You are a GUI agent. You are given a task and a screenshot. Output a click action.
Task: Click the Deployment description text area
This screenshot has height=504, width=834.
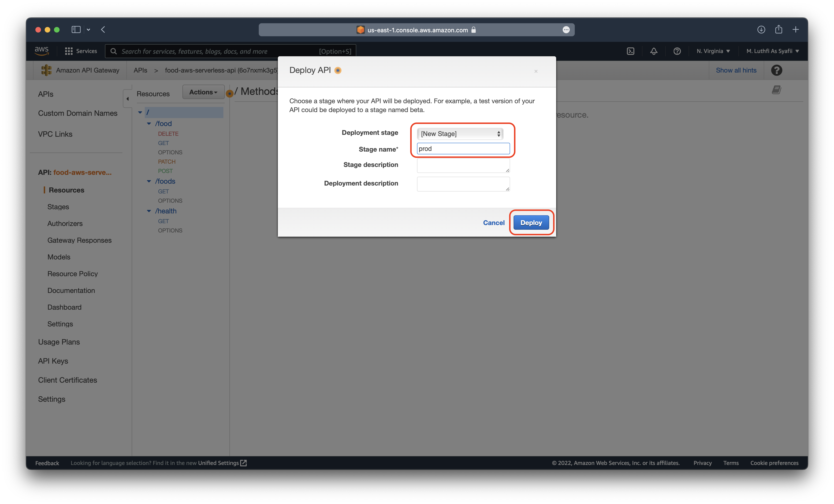point(463,184)
